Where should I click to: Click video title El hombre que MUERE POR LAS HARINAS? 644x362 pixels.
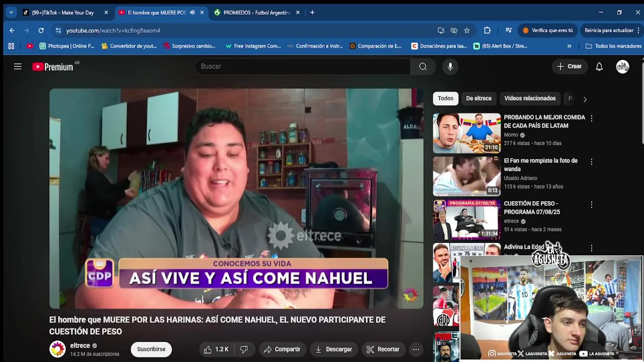(x=217, y=325)
